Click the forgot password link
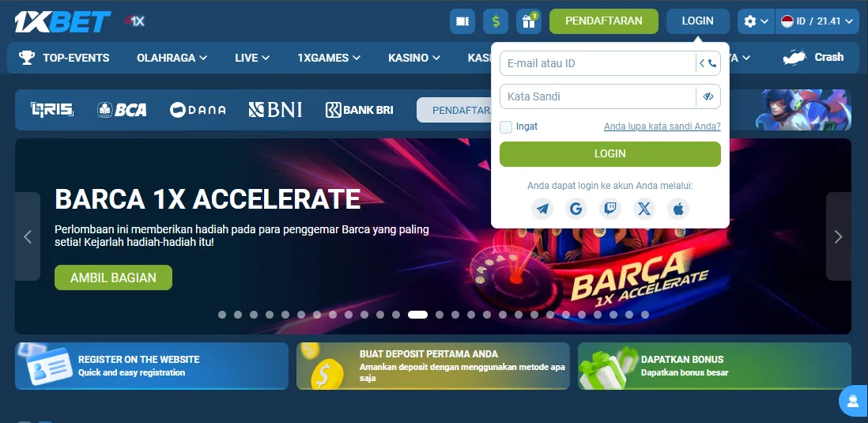The width and height of the screenshot is (868, 423). point(662,127)
